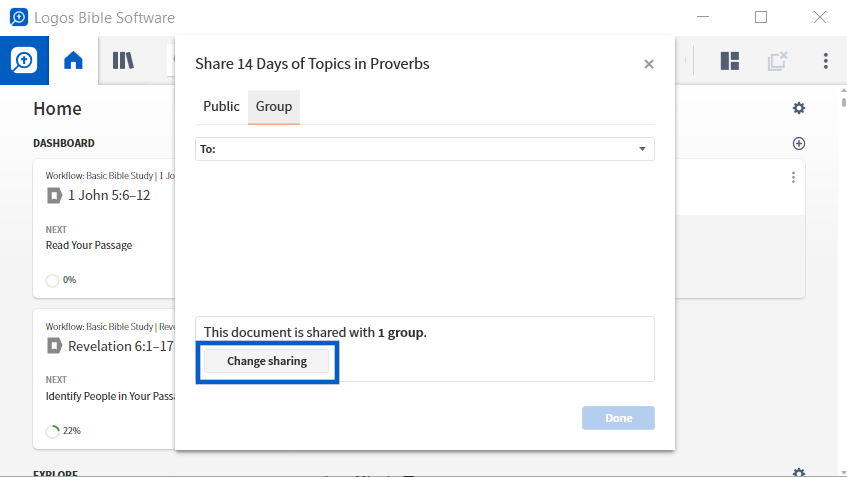Open the Revelation 6:1–17 workflow title
The height and width of the screenshot is (477, 847).
[121, 346]
